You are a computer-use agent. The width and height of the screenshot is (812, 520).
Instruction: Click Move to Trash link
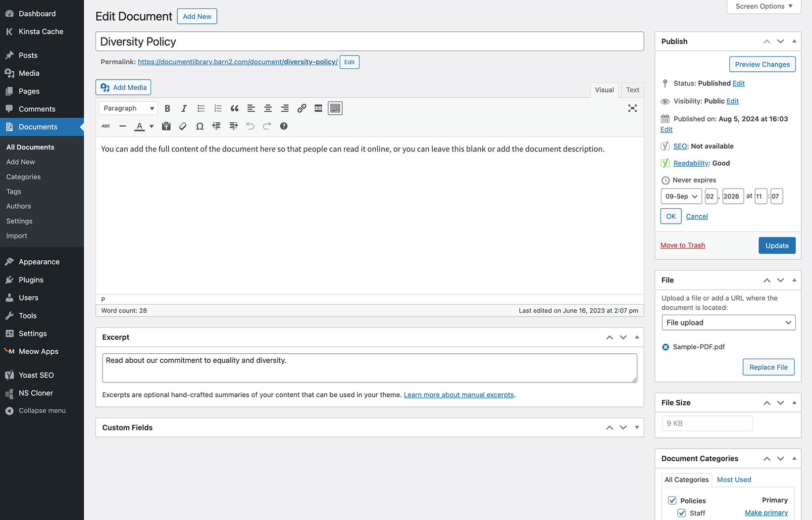(x=683, y=245)
